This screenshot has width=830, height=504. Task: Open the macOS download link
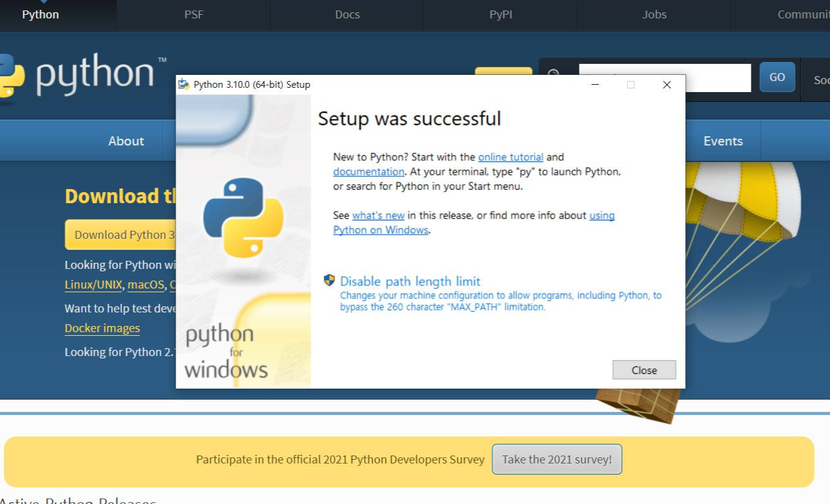tap(146, 285)
